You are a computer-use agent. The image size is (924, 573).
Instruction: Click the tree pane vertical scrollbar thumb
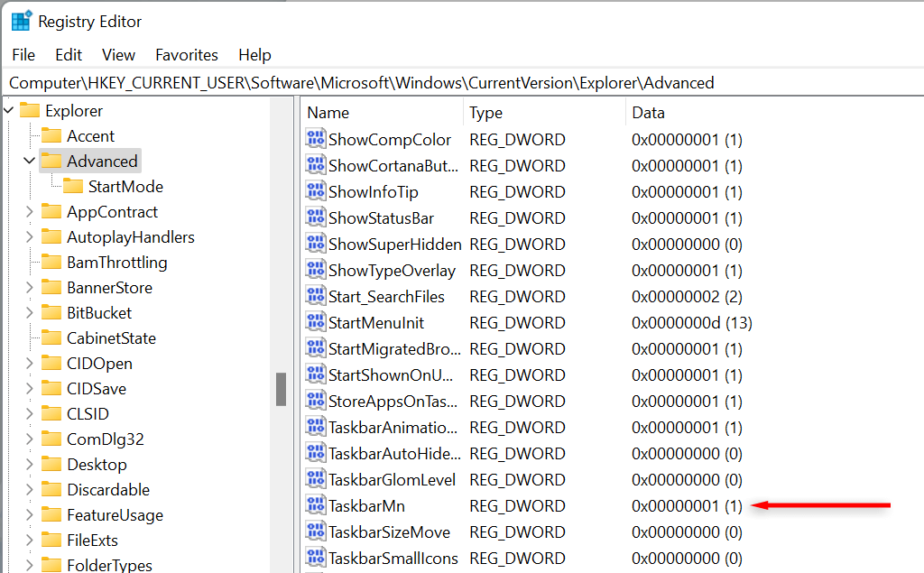click(281, 389)
